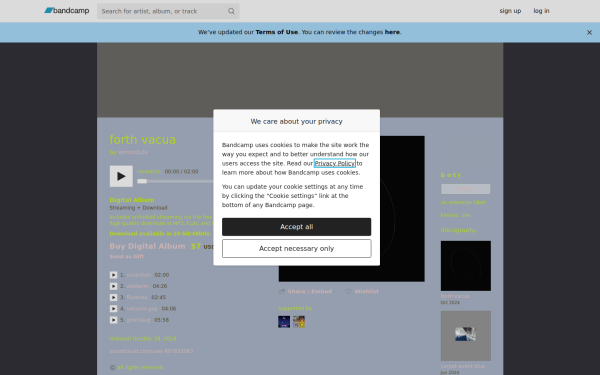Open the artist name link under the title

133,152
